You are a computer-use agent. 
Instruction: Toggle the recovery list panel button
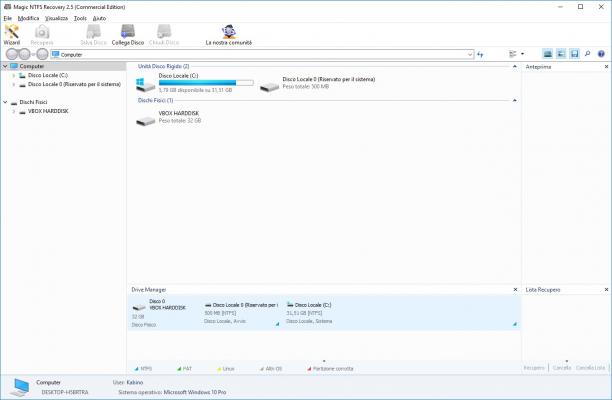tap(574, 54)
